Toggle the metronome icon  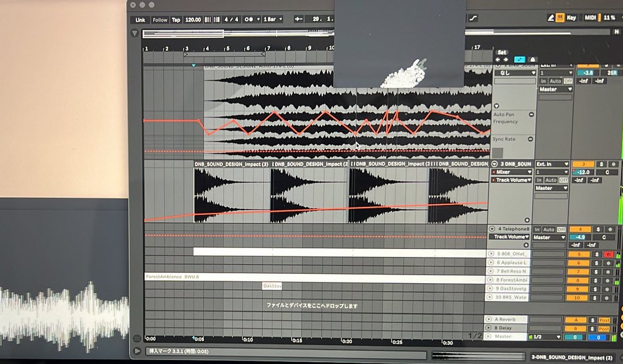coord(249,20)
